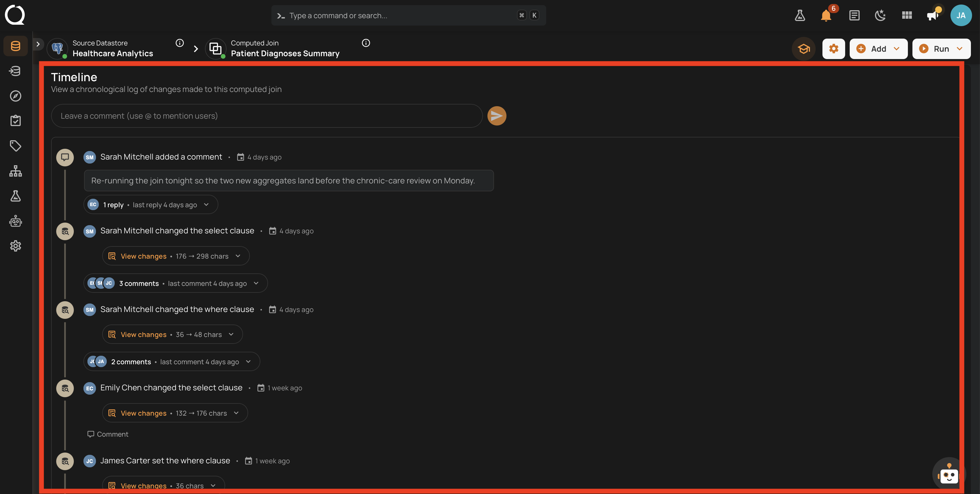
Task: Open the orange gear settings button
Action: 834,49
